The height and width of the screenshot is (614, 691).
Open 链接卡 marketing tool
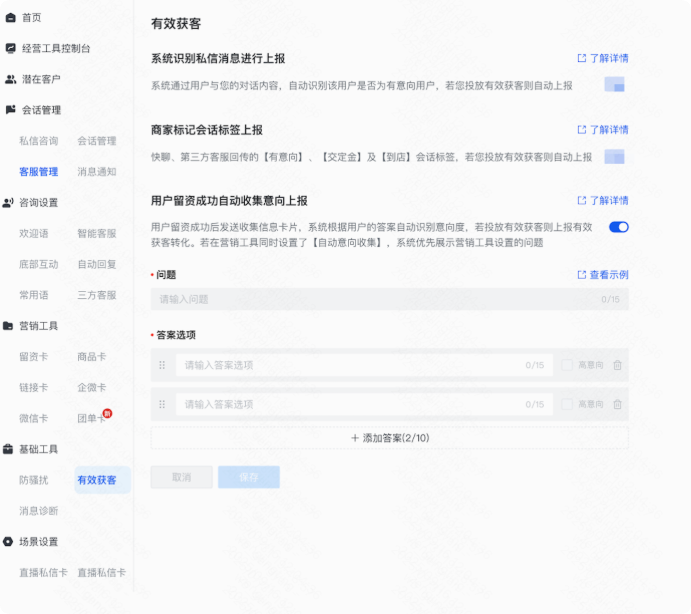coord(34,387)
